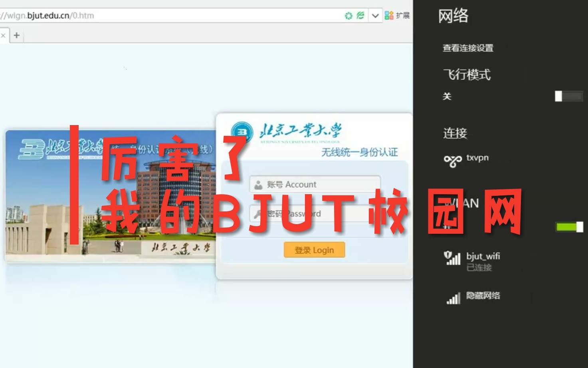
Task: Click the 账号 Account input field
Action: point(315,185)
